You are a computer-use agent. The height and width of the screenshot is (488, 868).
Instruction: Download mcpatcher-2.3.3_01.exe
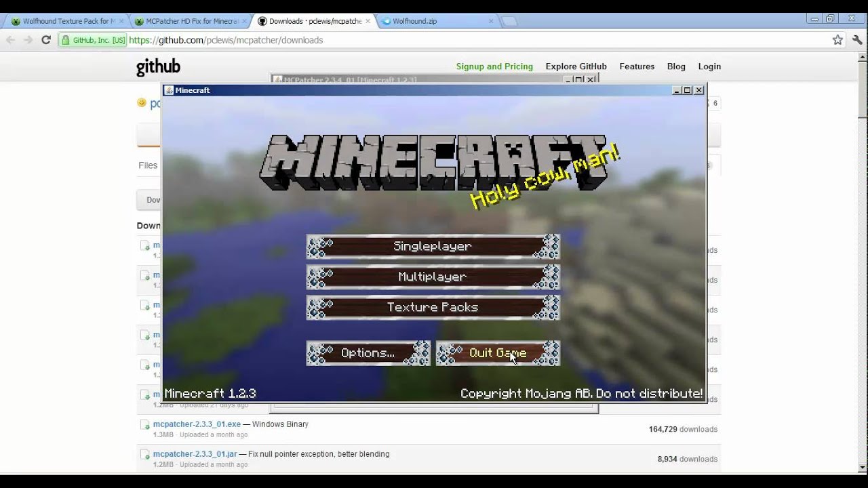pos(197,424)
